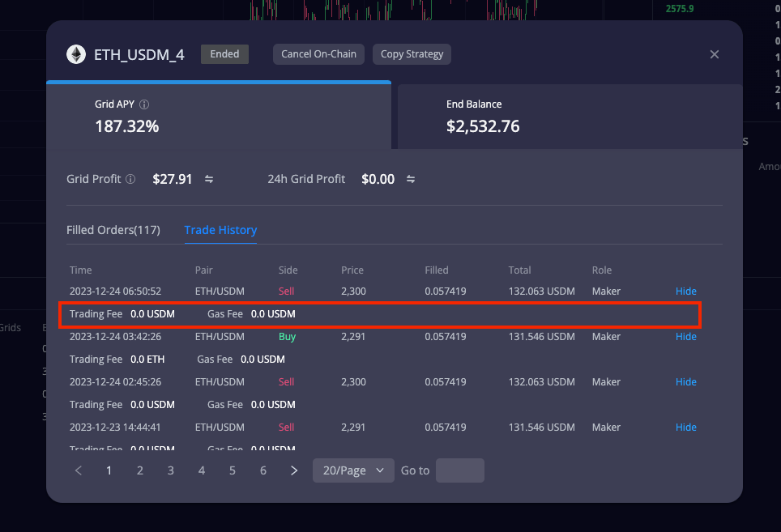Image resolution: width=781 pixels, height=532 pixels.
Task: Jump to page 3 of trade history
Action: (170, 470)
